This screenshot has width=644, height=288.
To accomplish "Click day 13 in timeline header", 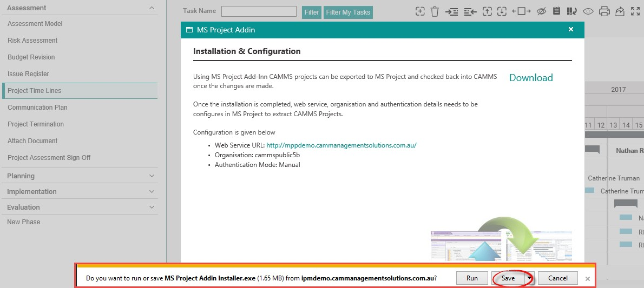I will pyautogui.click(x=613, y=125).
